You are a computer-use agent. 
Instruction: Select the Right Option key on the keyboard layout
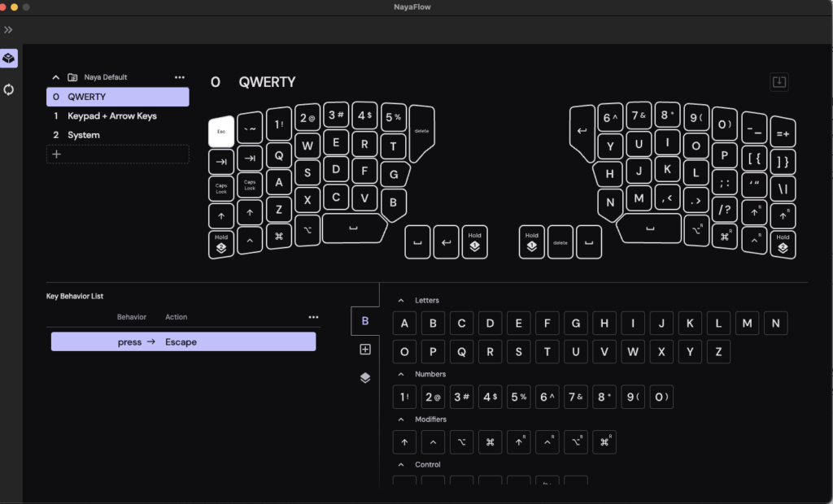point(696,230)
